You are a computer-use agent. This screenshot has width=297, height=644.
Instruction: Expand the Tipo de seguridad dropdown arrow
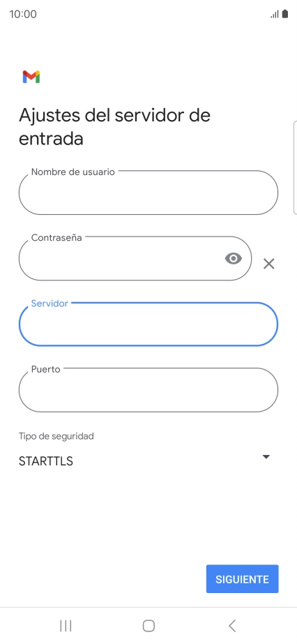(x=266, y=457)
